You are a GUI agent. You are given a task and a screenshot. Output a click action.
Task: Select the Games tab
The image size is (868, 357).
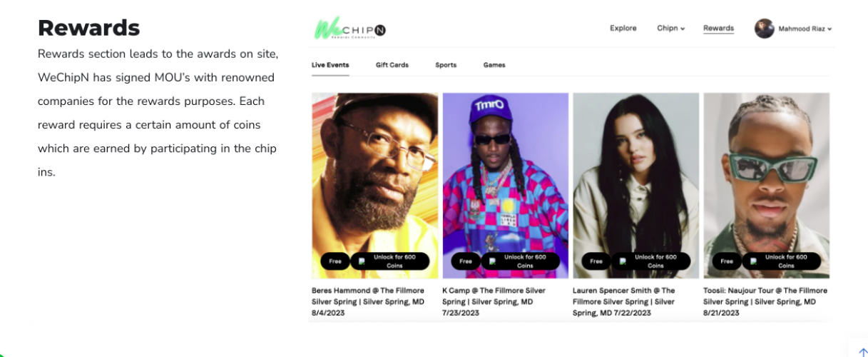click(x=494, y=65)
